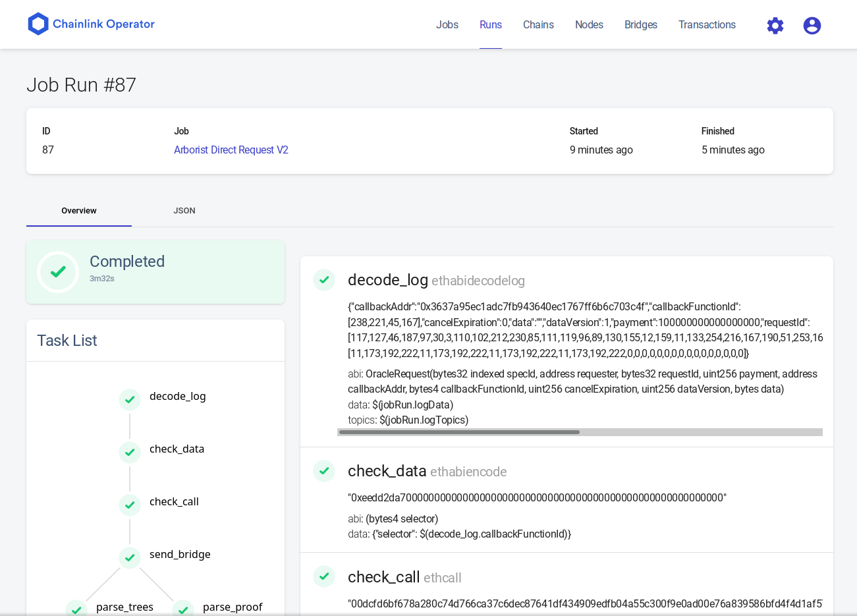Click the decode_log checkmark node in Task List

[130, 400]
